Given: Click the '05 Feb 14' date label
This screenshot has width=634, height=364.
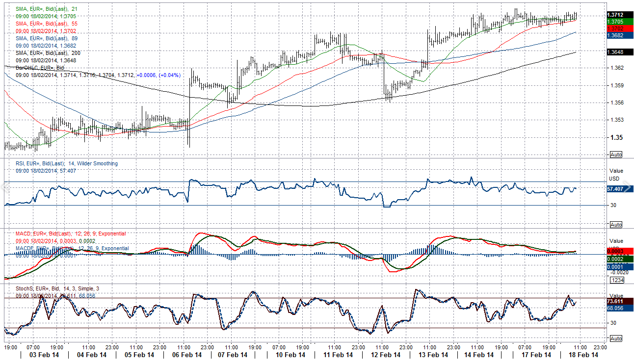Looking at the screenshot, I should click(140, 355).
